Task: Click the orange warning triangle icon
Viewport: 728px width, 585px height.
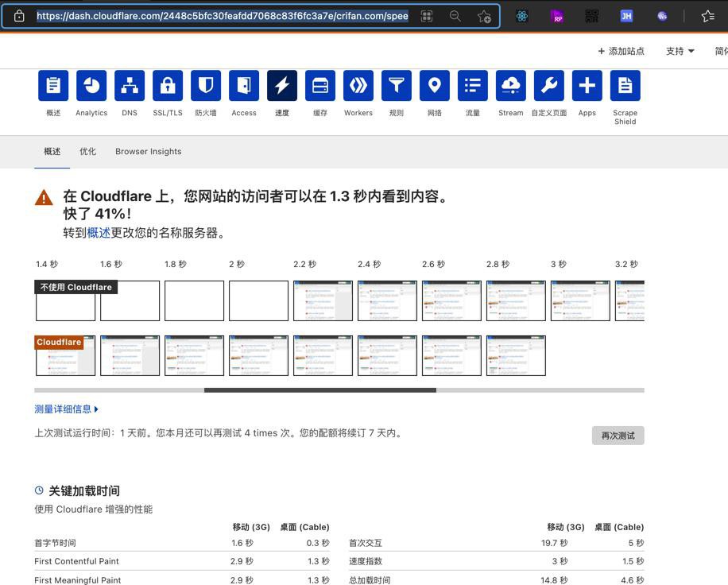Action: point(44,197)
